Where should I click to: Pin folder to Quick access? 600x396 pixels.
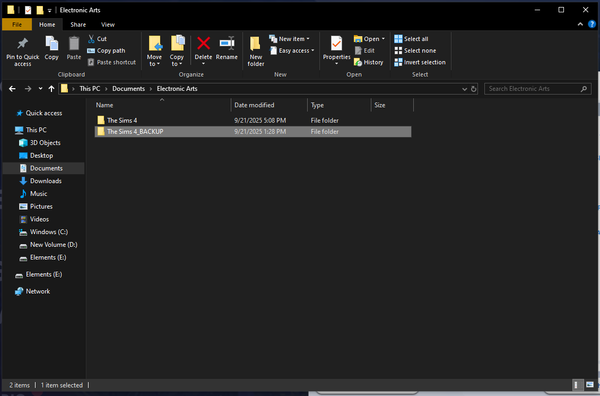pos(23,52)
